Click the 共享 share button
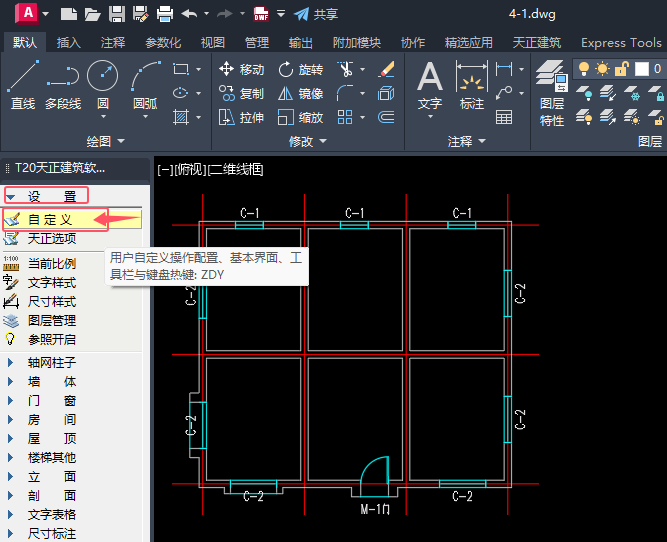The width and height of the screenshot is (667, 542). click(316, 14)
